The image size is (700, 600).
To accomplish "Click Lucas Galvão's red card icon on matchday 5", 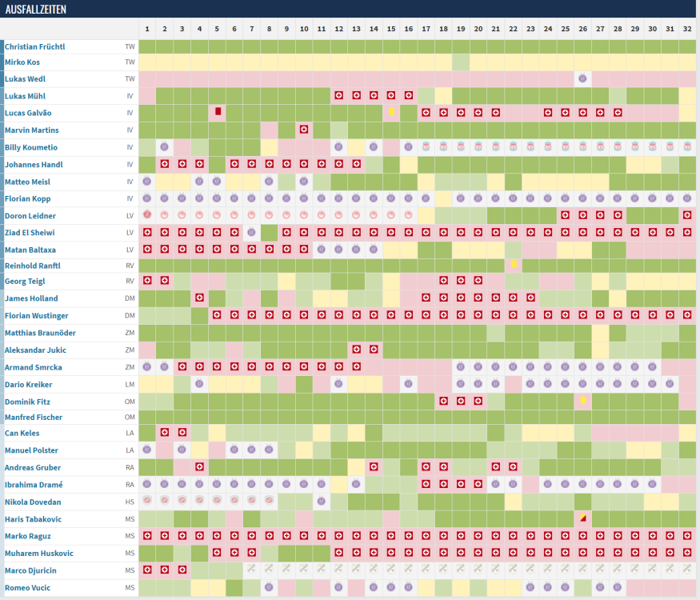I will coord(218,112).
